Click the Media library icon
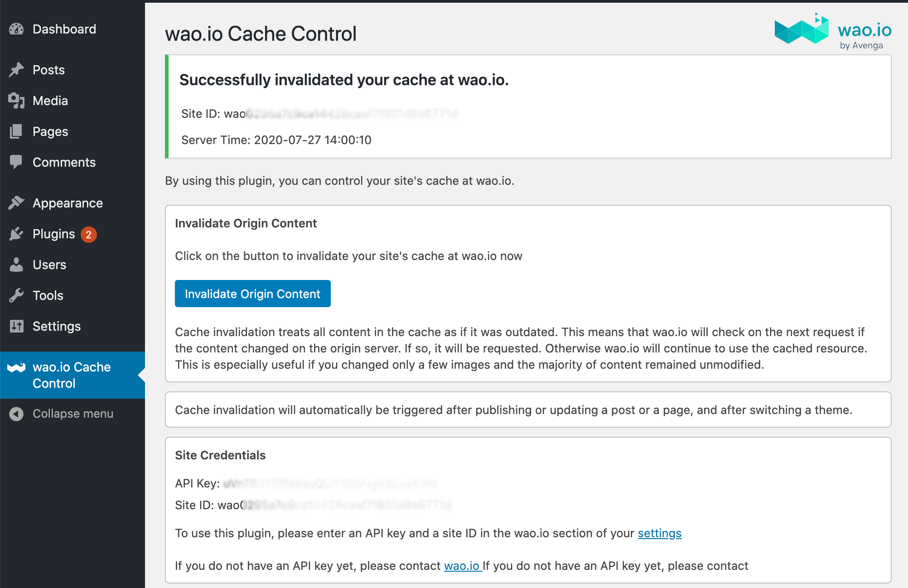This screenshot has height=588, width=908. [x=16, y=101]
